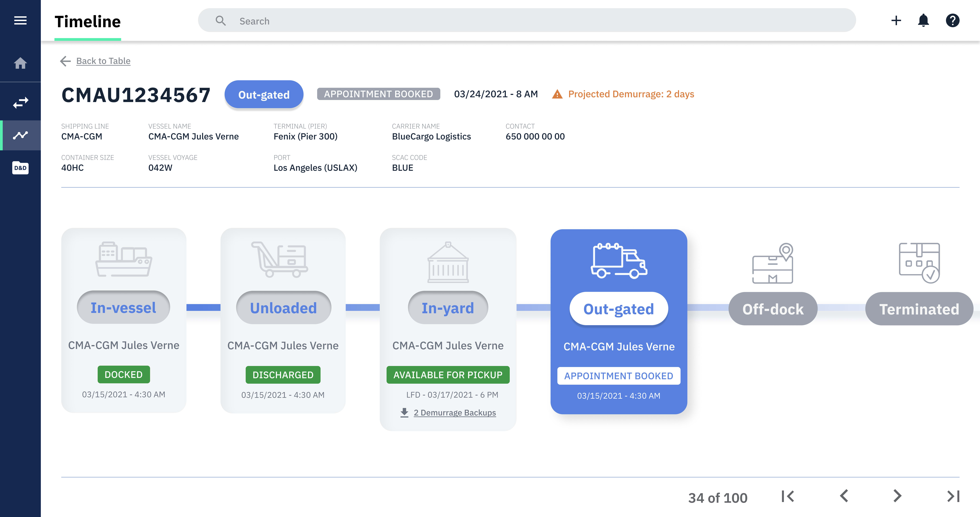
Task: Click port value Los Angeles (USLAX)
Action: [x=315, y=168]
